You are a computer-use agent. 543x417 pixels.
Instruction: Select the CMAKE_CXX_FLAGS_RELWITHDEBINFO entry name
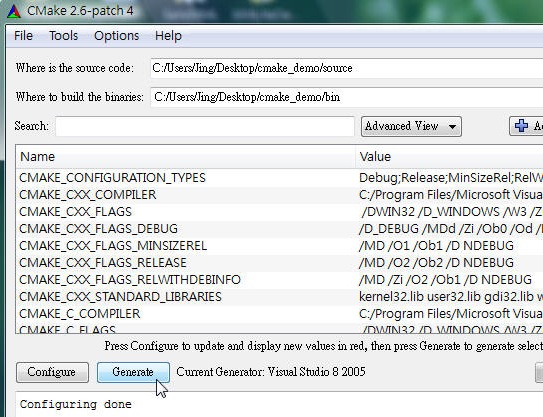tap(130, 280)
